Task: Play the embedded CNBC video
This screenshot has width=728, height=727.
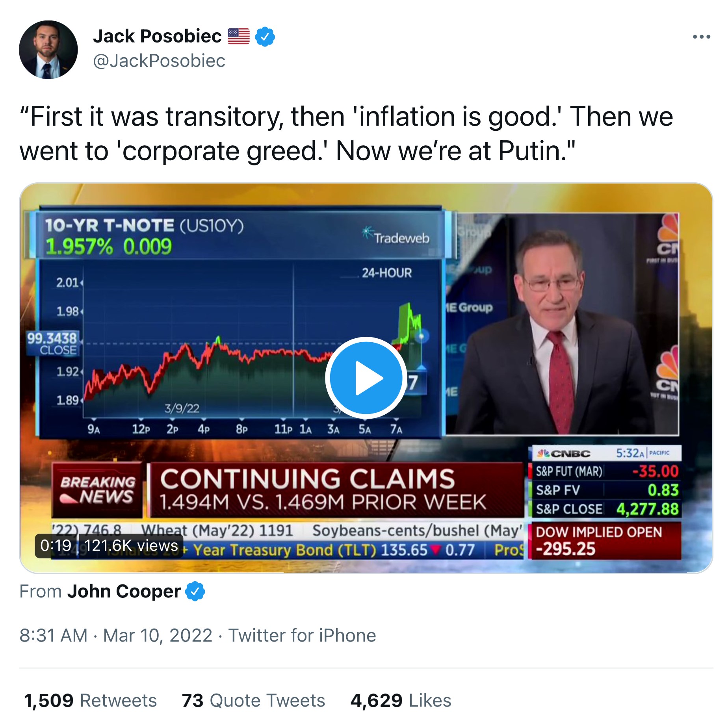Action: pyautogui.click(x=366, y=378)
